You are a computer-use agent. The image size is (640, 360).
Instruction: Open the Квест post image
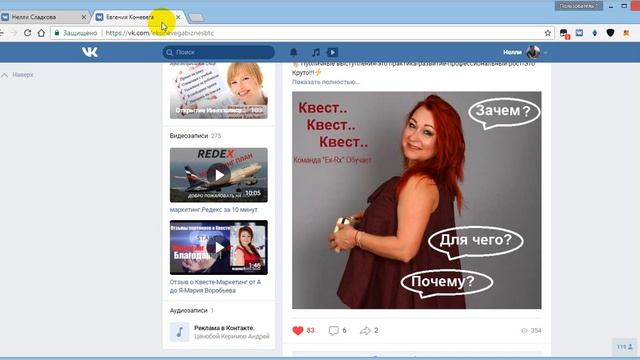tap(417, 200)
